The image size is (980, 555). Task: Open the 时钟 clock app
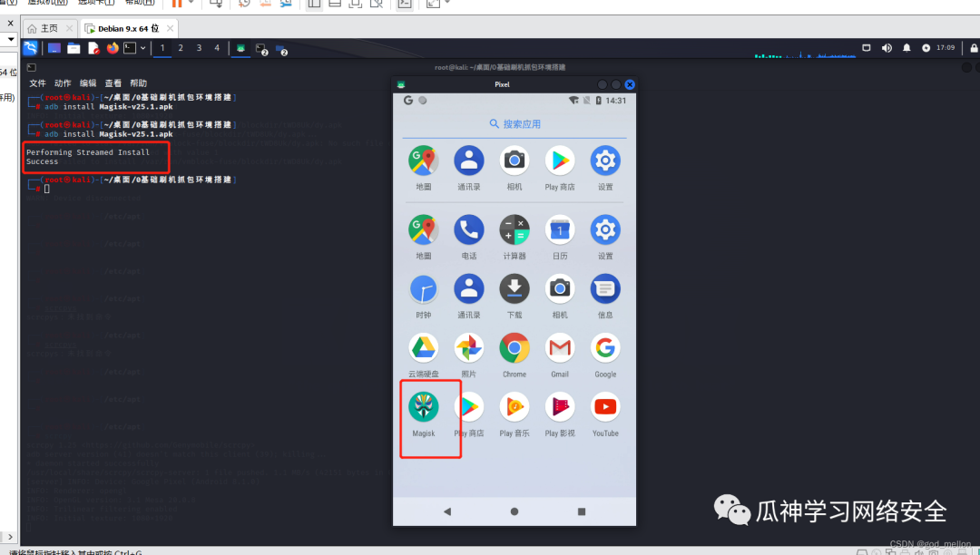click(x=423, y=289)
